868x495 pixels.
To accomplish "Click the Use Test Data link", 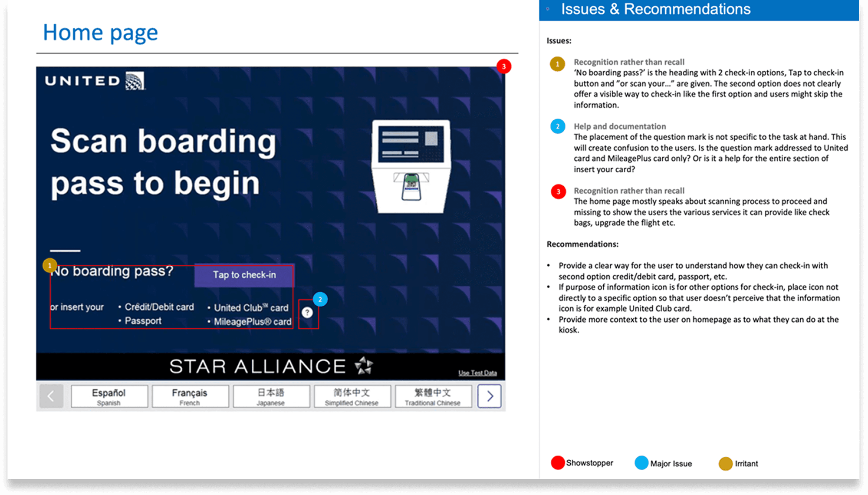I will (477, 373).
